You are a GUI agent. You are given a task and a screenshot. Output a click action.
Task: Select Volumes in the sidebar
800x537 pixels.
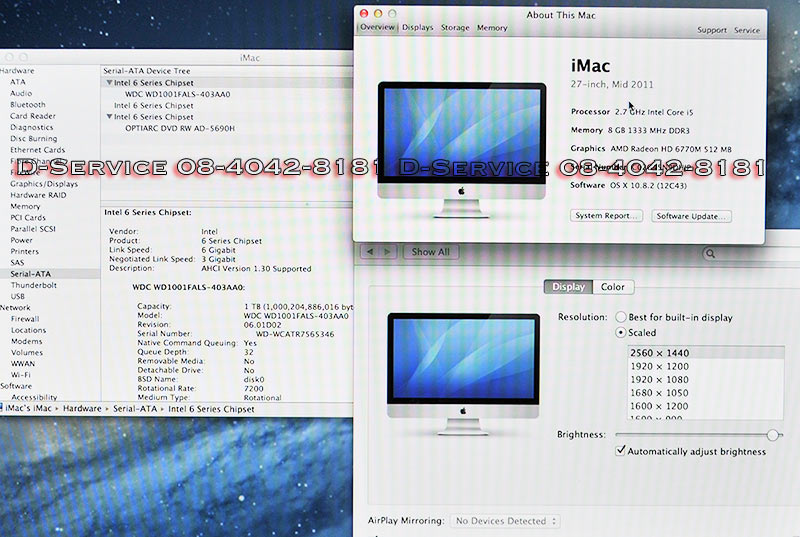(27, 352)
